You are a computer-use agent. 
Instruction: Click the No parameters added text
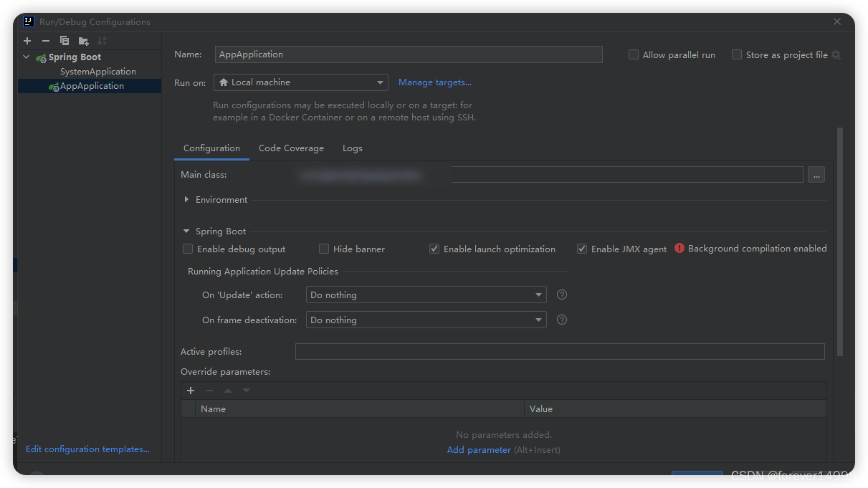tap(504, 435)
